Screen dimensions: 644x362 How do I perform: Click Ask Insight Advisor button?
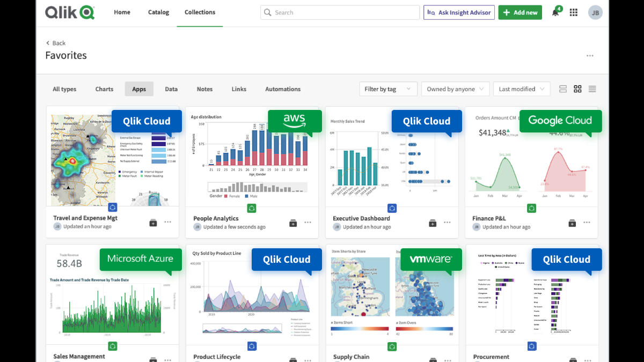coord(459,12)
